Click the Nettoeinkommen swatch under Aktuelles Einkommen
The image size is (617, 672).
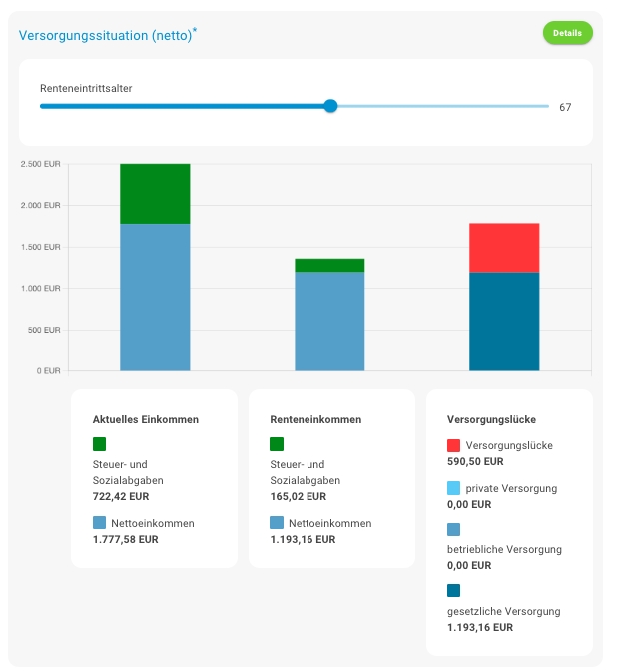(x=99, y=522)
